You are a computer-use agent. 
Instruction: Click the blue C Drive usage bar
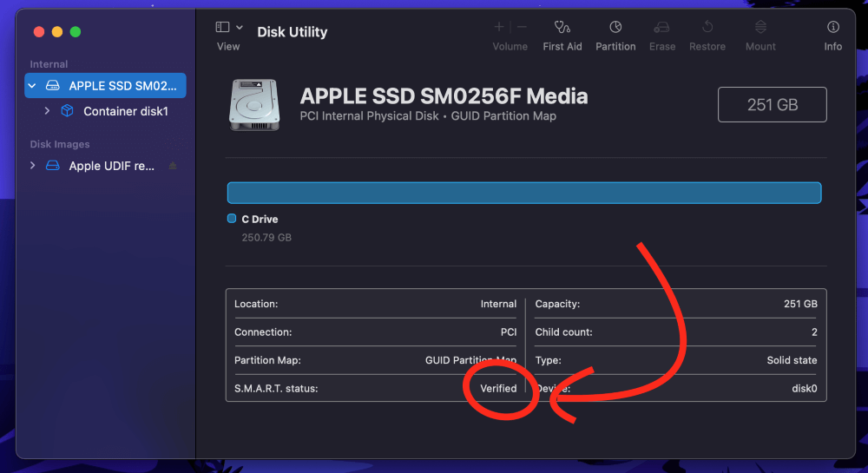524,193
